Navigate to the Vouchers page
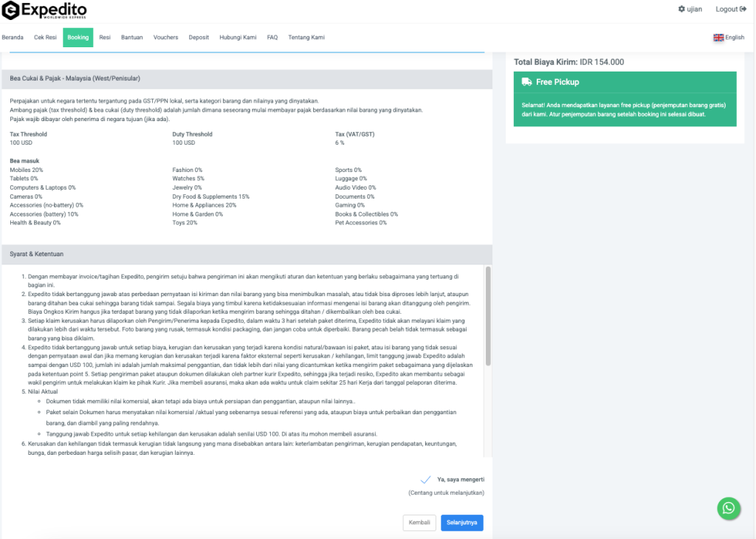Image resolution: width=756 pixels, height=539 pixels. 165,37
